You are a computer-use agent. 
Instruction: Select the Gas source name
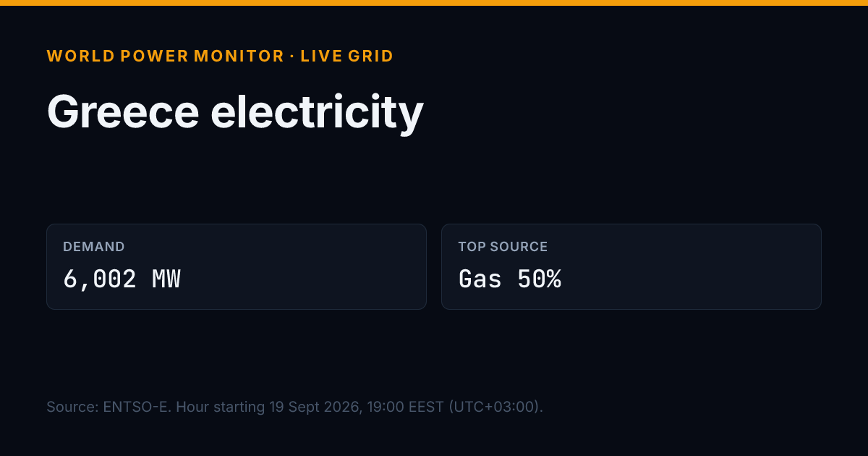(480, 279)
